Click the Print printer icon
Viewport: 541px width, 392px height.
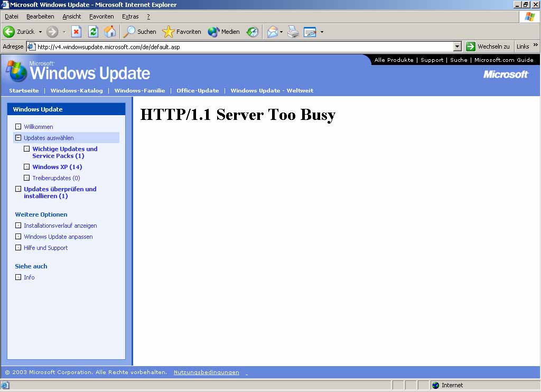[293, 32]
